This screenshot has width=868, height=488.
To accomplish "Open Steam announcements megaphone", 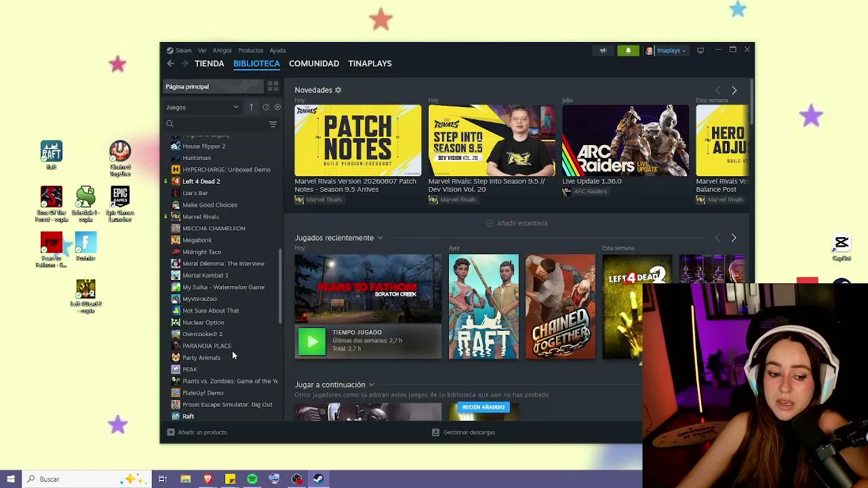I will 603,50.
